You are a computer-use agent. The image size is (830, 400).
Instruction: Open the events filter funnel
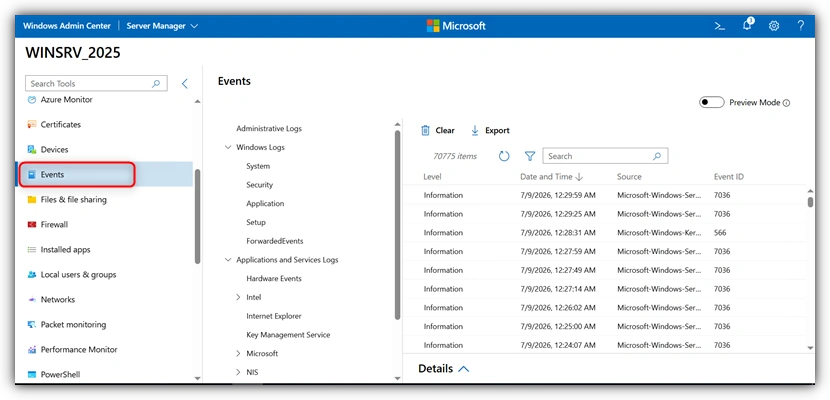click(x=530, y=156)
